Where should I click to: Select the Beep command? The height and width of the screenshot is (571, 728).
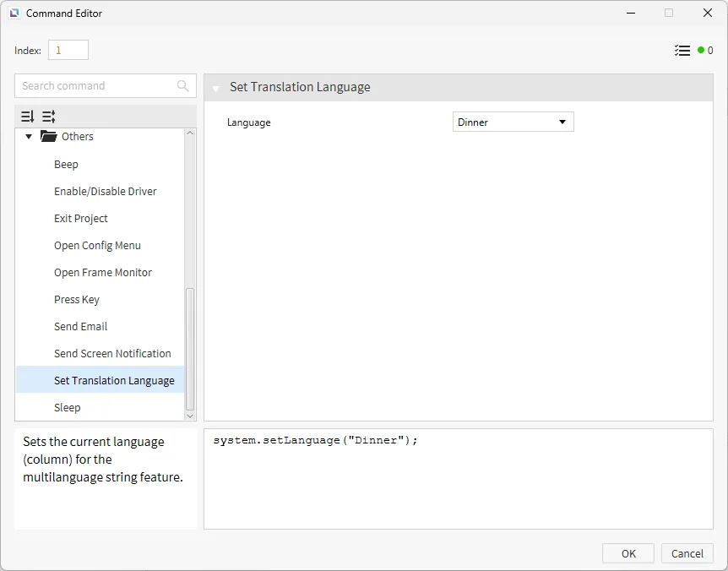(66, 165)
